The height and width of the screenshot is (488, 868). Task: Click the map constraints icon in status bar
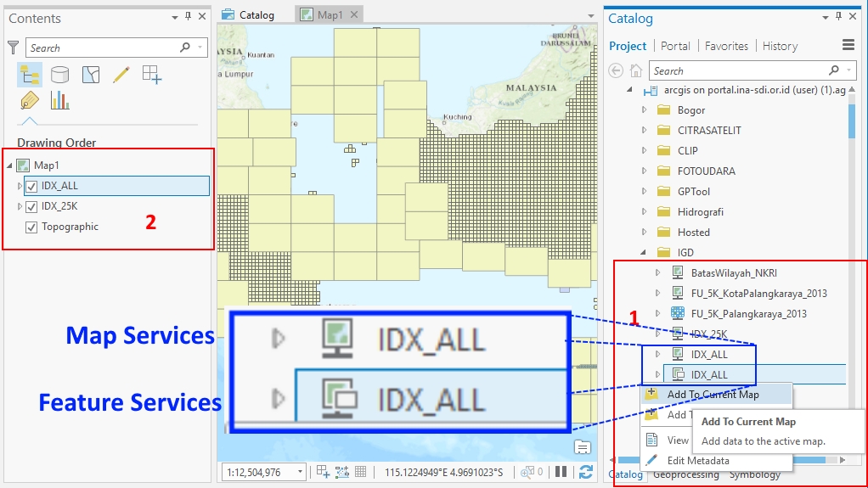342,472
